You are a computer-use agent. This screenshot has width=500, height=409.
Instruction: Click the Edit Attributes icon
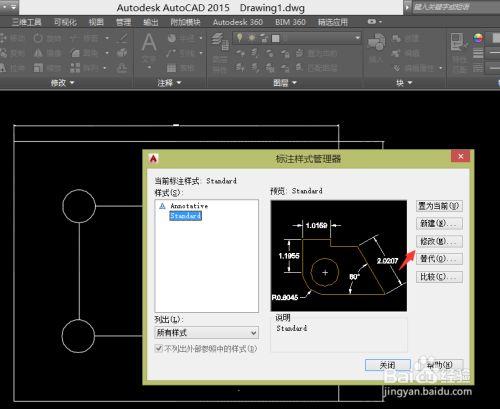pos(397,68)
